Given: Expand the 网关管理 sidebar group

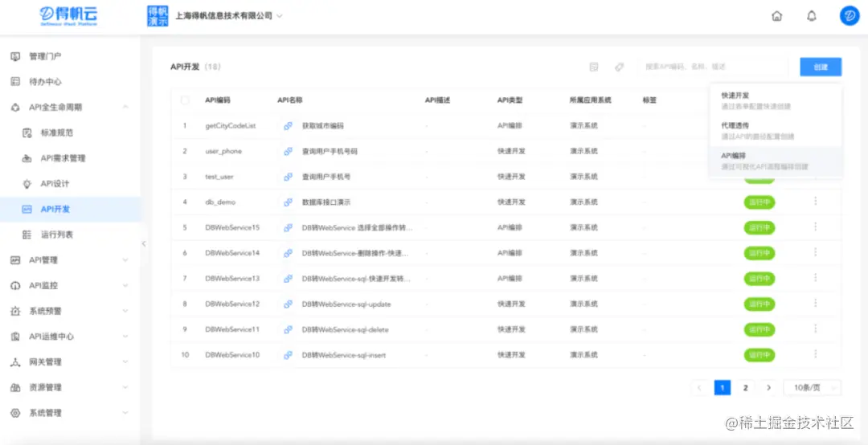Looking at the screenshot, I should pyautogui.click(x=125, y=362).
